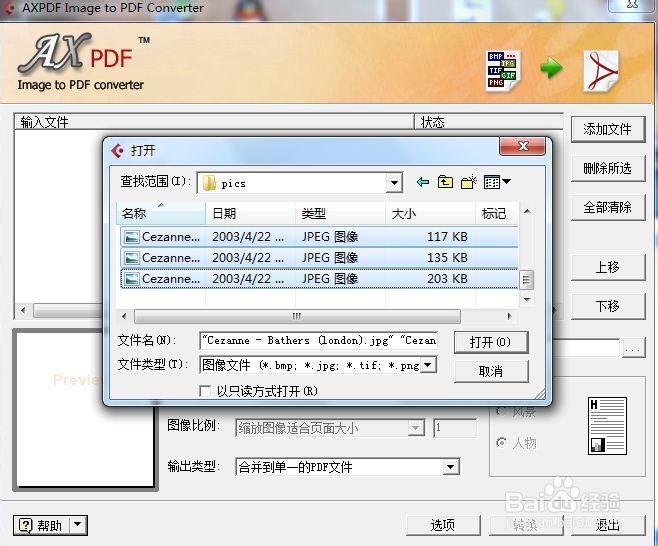Click main window left scroll arrow
This screenshot has width=658, height=546.
(x=23, y=311)
